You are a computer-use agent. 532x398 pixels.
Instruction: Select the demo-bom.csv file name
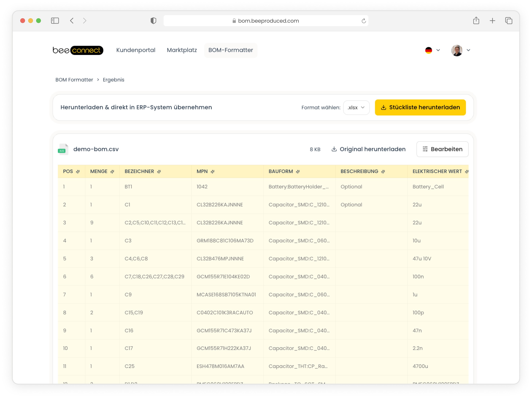coord(96,149)
